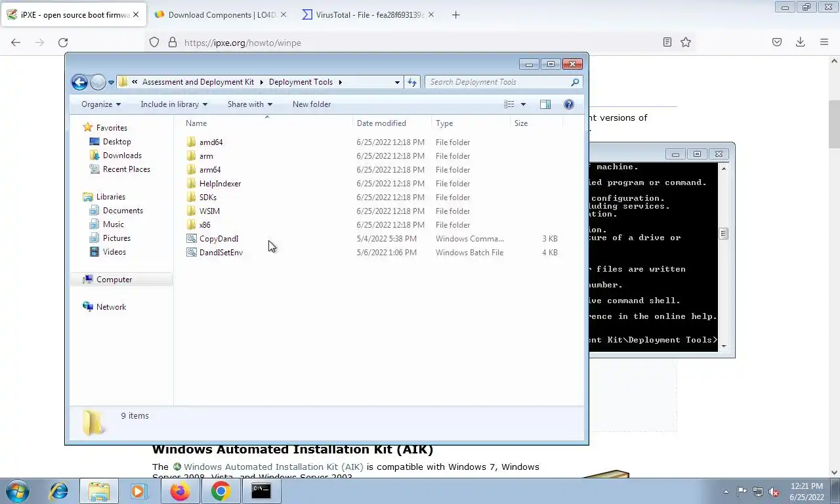Open Favorites in the navigation pane

[112, 128]
